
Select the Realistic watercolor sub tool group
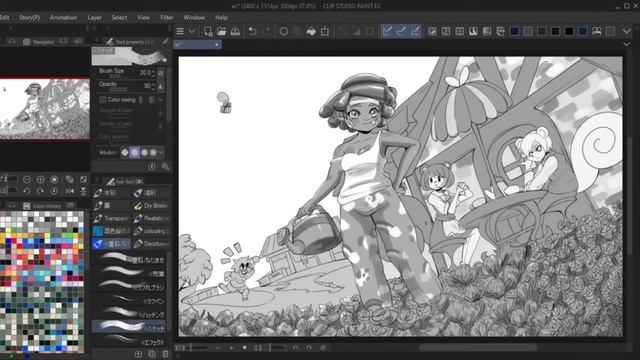tap(151, 218)
